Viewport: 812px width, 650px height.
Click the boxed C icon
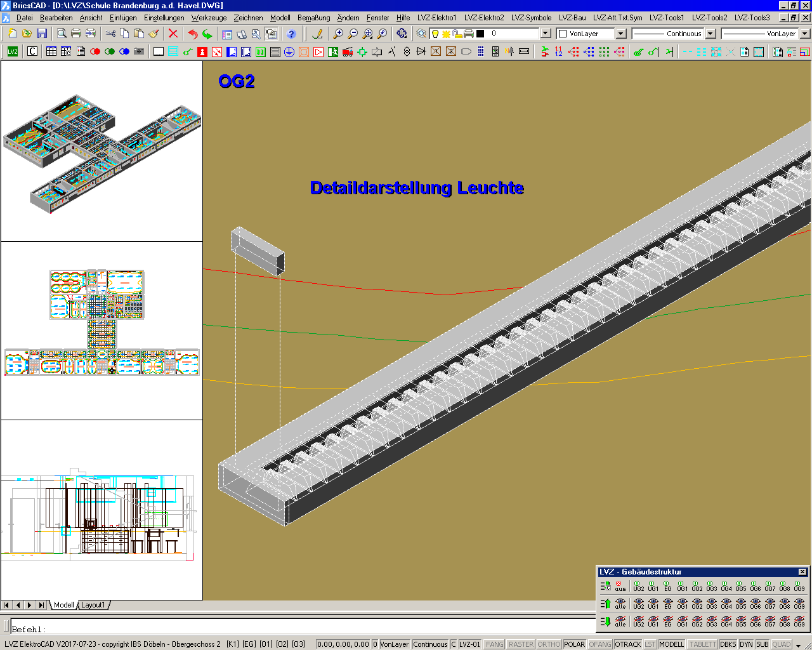(x=32, y=51)
